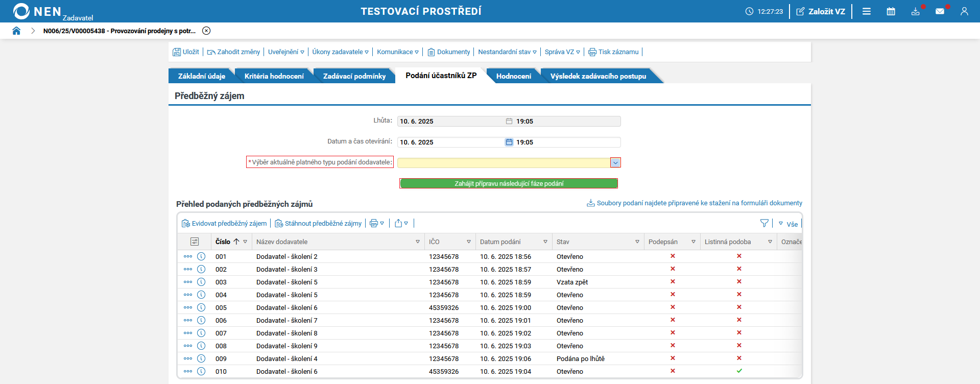Screen dimensions: 980x384
Task: Open the downloads icon in header
Action: (x=915, y=11)
